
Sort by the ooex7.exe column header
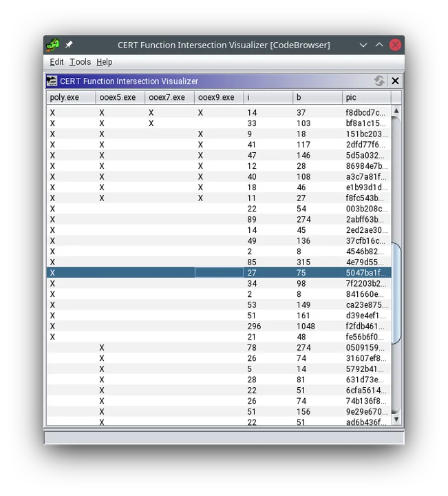tap(170, 97)
